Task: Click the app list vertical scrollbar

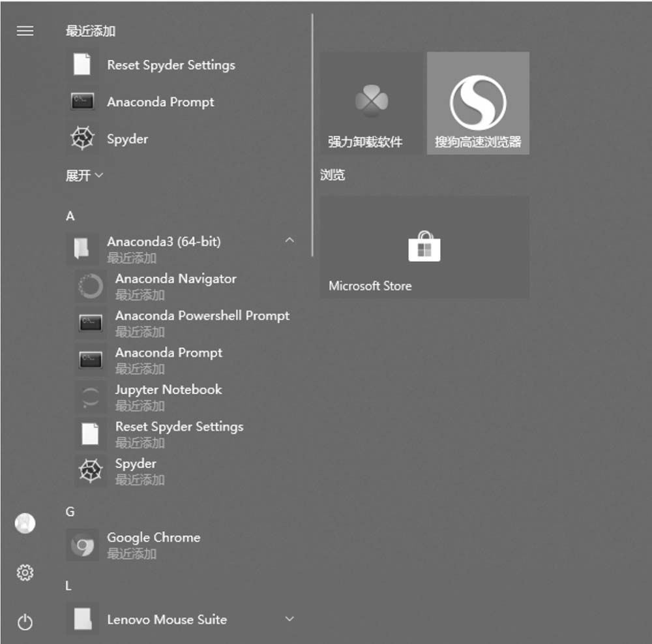Action: [312, 135]
